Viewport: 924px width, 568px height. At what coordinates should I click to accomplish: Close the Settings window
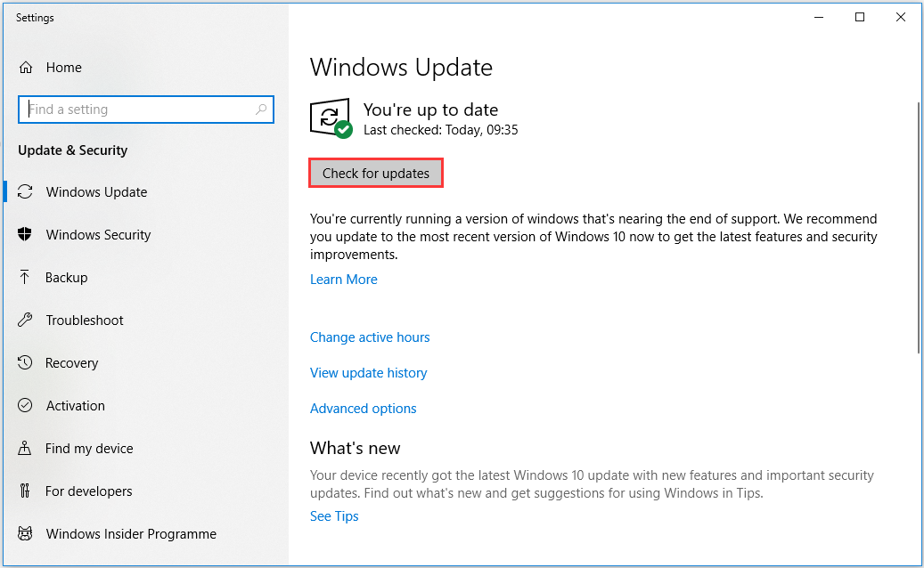(x=901, y=17)
